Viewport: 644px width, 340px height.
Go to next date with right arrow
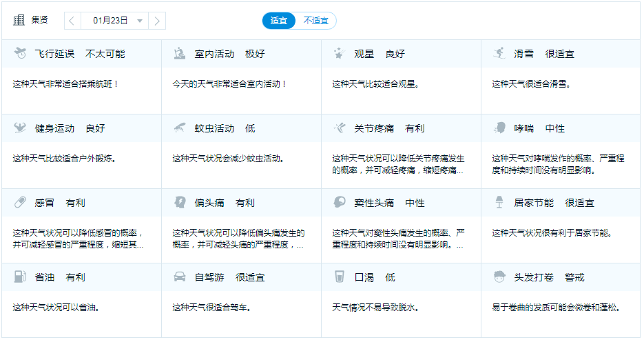pyautogui.click(x=157, y=21)
